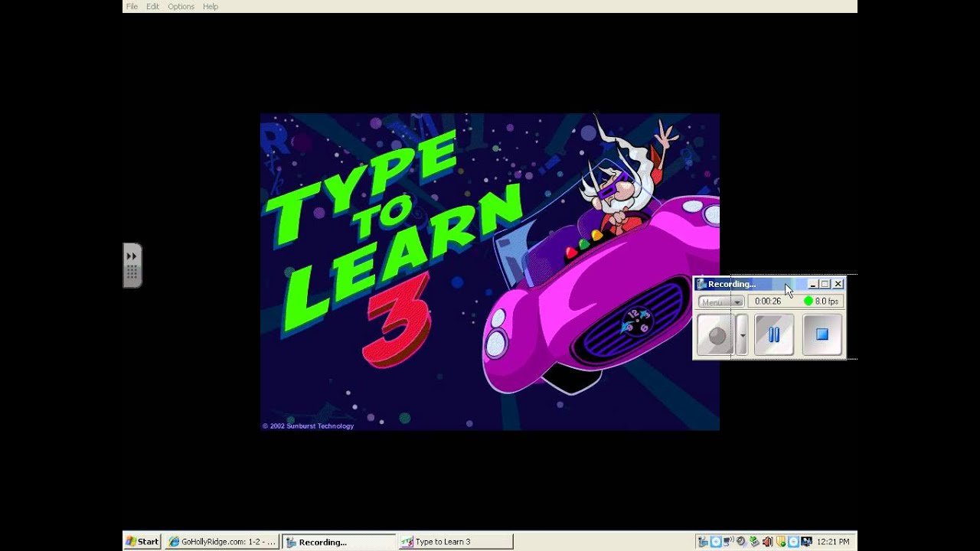Open the Options menu
980x551 pixels.
click(181, 6)
